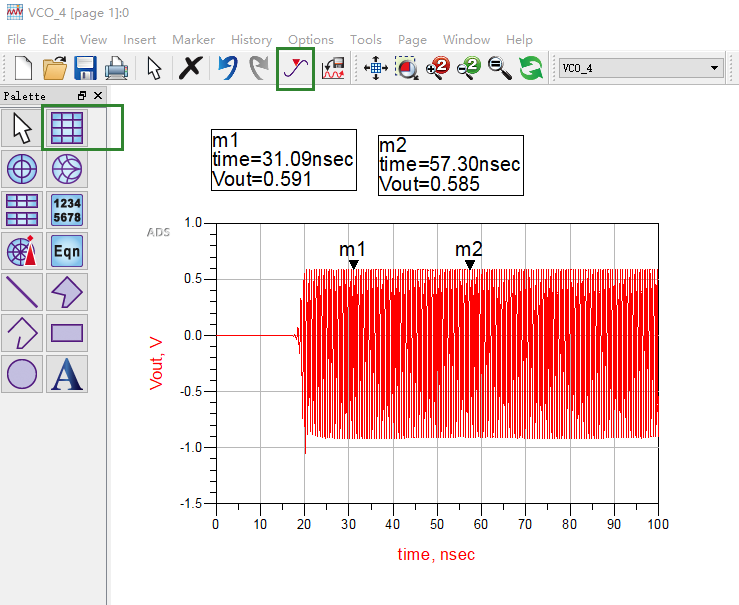The height and width of the screenshot is (605, 739).
Task: Close the Palette panel
Action: click(98, 96)
